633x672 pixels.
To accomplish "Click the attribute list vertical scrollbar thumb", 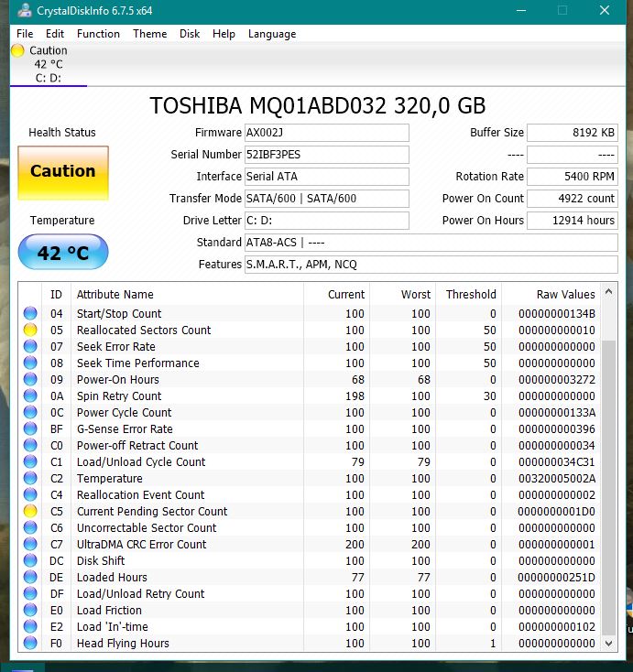I will click(608, 488).
